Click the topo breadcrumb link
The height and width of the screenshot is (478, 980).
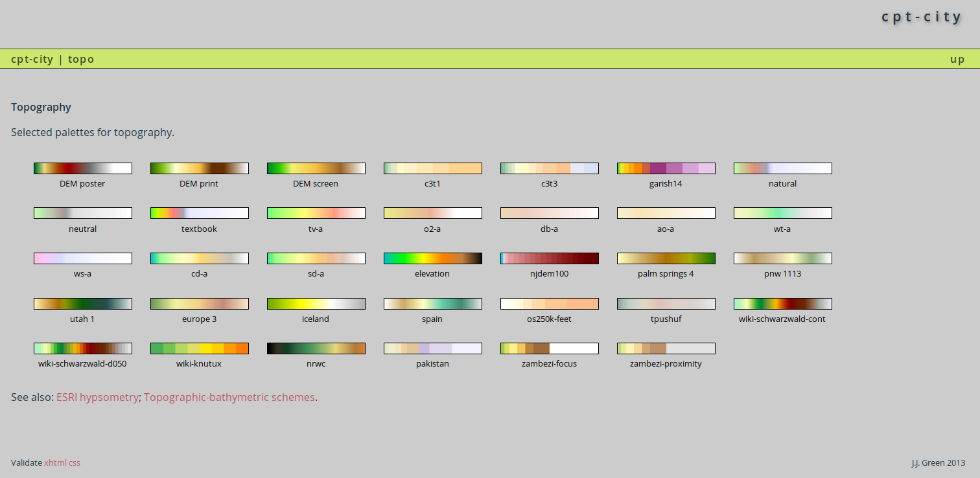(x=81, y=59)
